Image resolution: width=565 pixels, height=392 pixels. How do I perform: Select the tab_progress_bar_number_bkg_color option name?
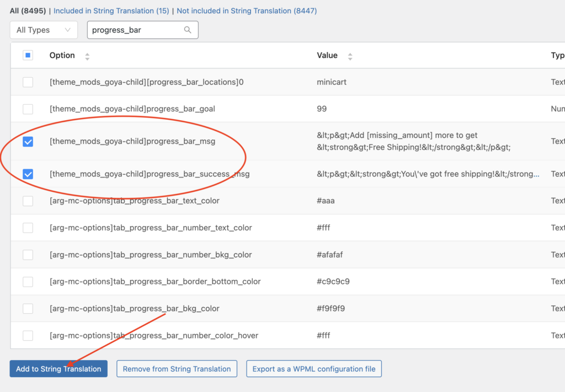[x=151, y=255]
